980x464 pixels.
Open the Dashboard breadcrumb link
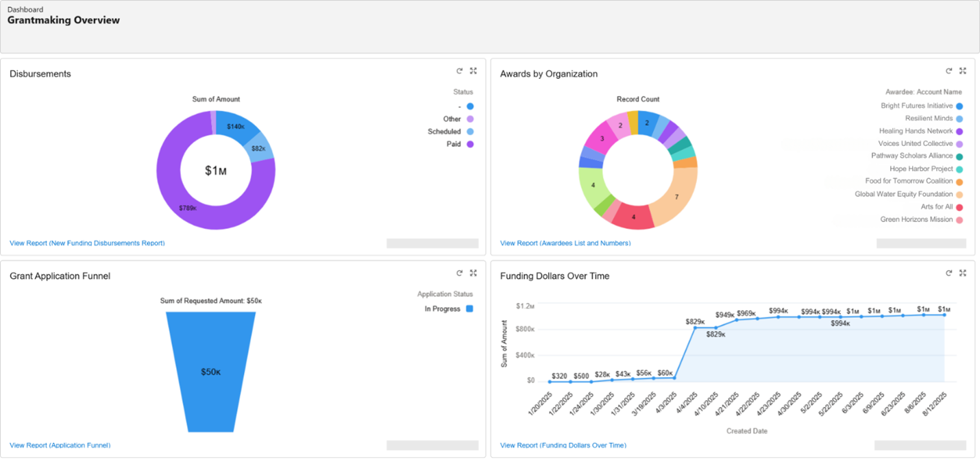[x=25, y=10]
